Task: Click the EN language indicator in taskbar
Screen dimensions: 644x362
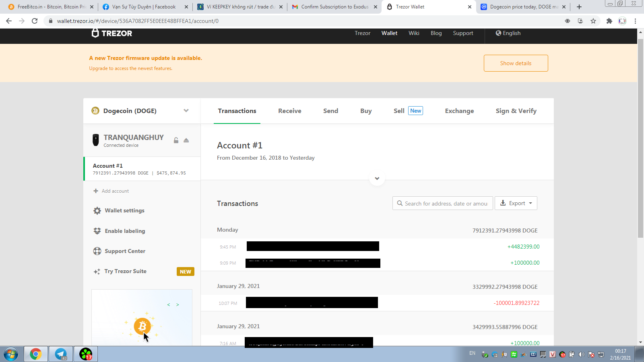Action: pyautogui.click(x=472, y=353)
